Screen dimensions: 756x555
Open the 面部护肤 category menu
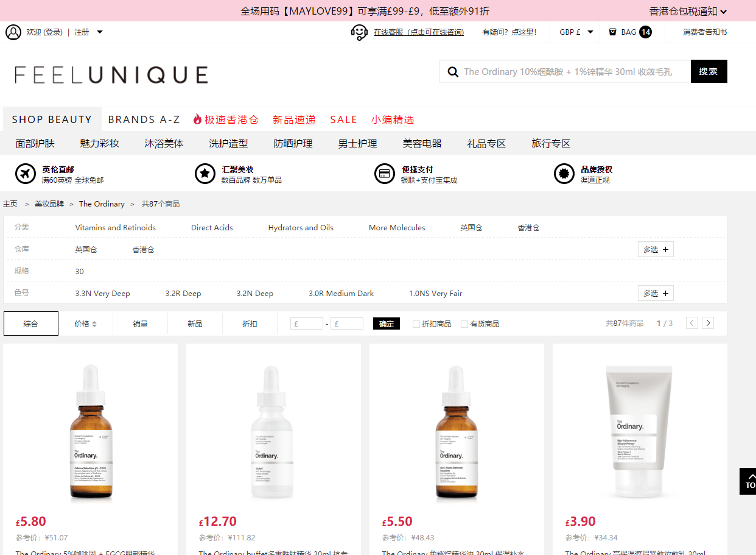tap(35, 144)
